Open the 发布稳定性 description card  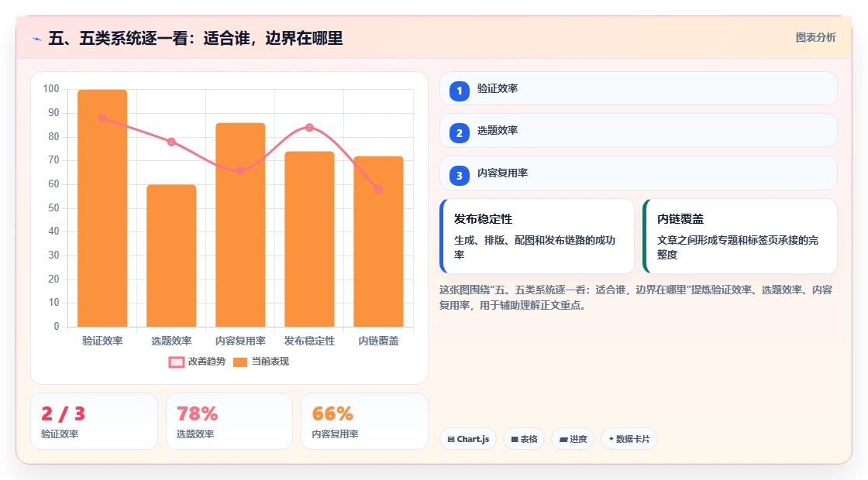click(537, 236)
